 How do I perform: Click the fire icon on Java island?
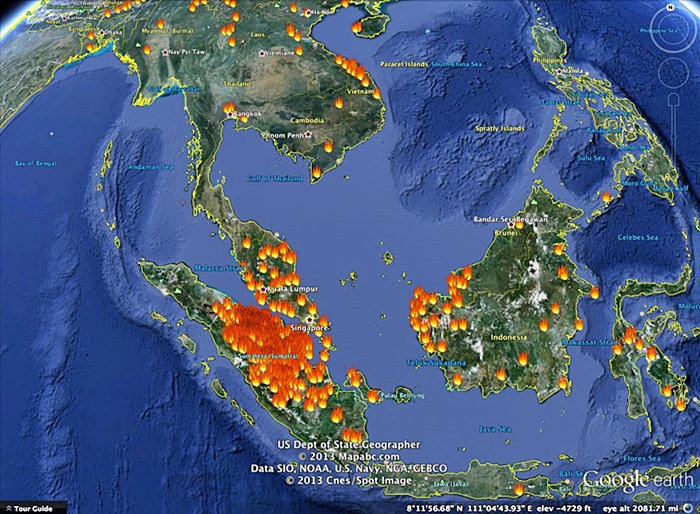click(x=518, y=489)
